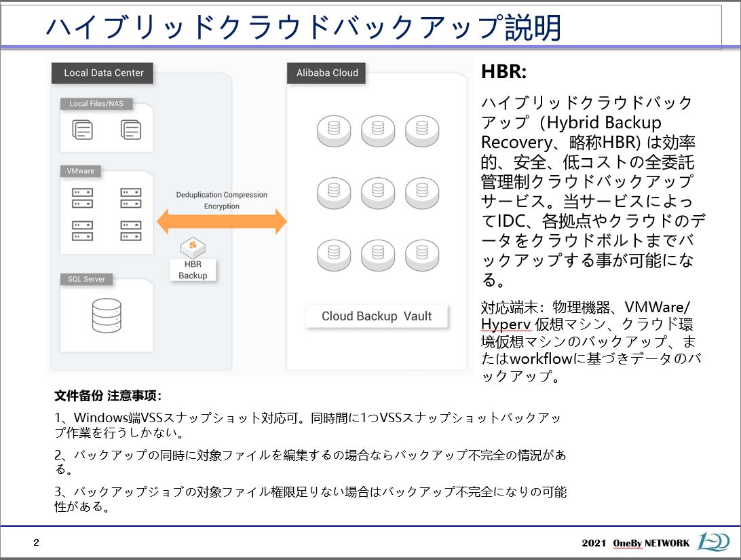Image resolution: width=741 pixels, height=560 pixels.
Task: Click note 2 about 対象ファイルを編集
Action: click(x=310, y=462)
